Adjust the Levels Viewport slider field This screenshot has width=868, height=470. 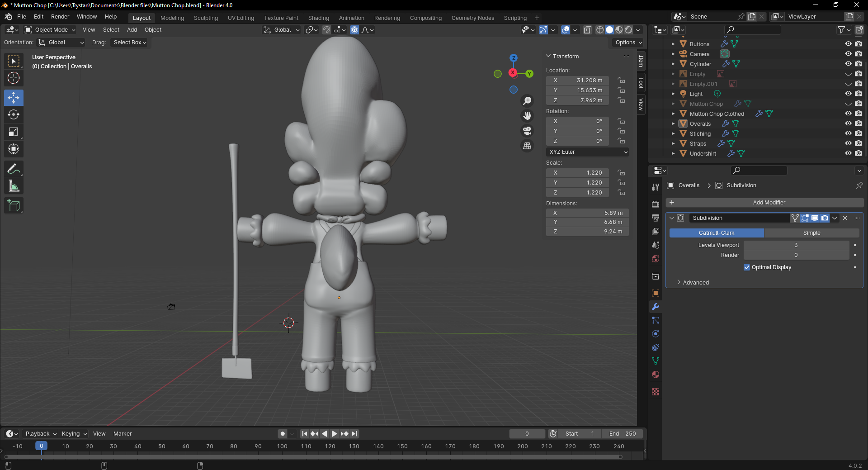click(796, 245)
